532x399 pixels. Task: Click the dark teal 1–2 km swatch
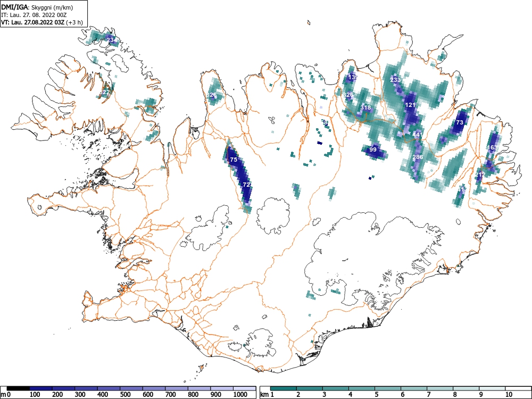(284, 388)
